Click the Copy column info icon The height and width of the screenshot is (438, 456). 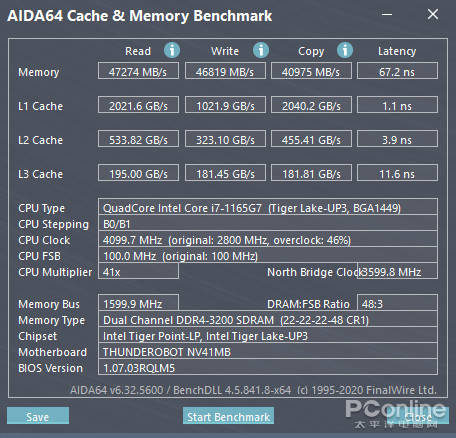click(x=345, y=50)
